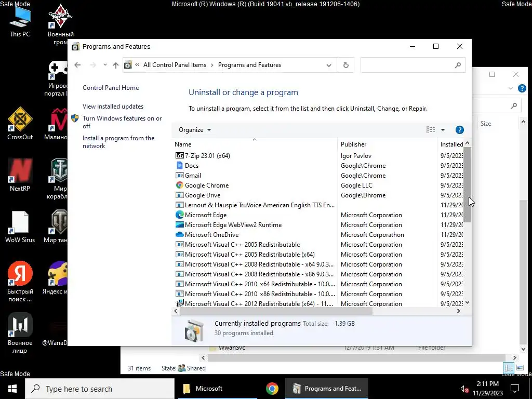This screenshot has height=399, width=532.
Task: Open This PC desktop icon
Action: [x=20, y=22]
